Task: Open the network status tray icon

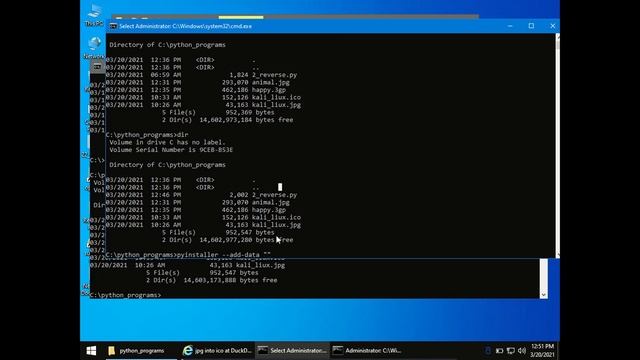Action: (x=511, y=351)
